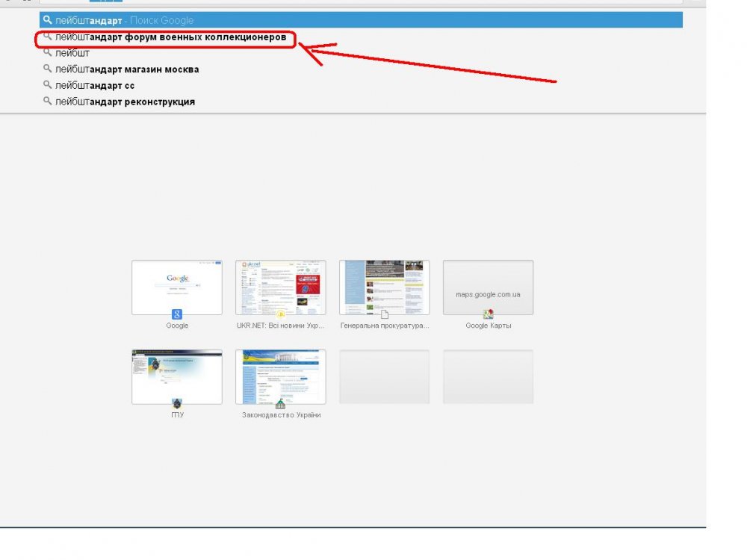This screenshot has width=747, height=560.
Task: Click magnifier icon in highlighted Google search row
Action: (x=47, y=20)
